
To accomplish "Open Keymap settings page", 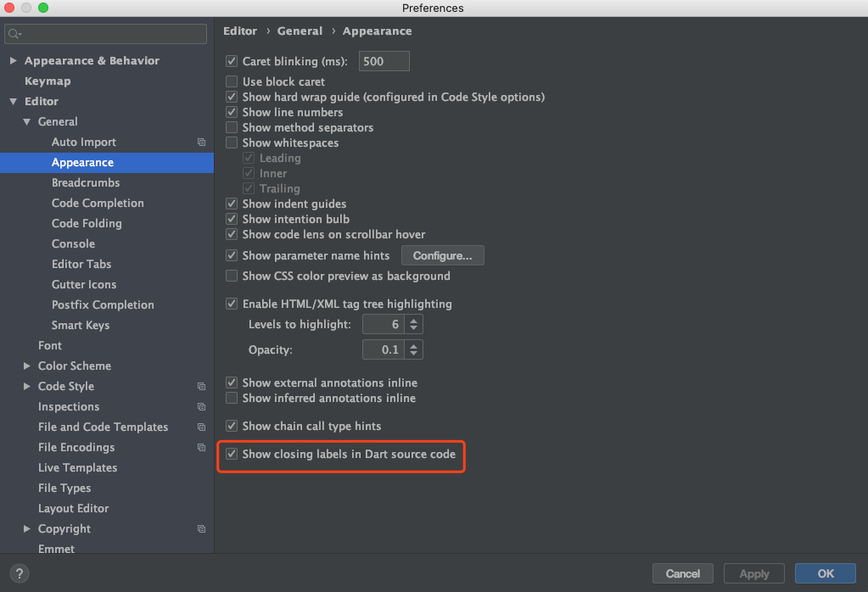I will click(48, 81).
